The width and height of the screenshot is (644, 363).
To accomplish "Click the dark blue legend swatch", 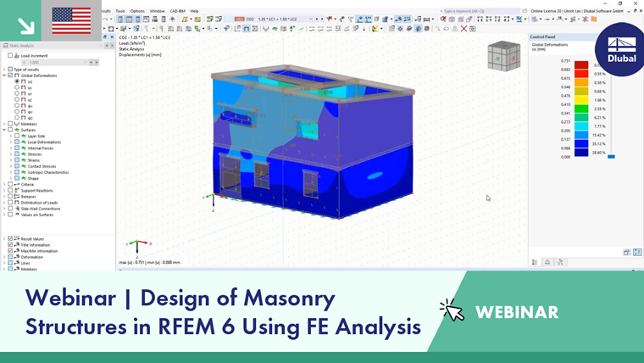I will [581, 152].
